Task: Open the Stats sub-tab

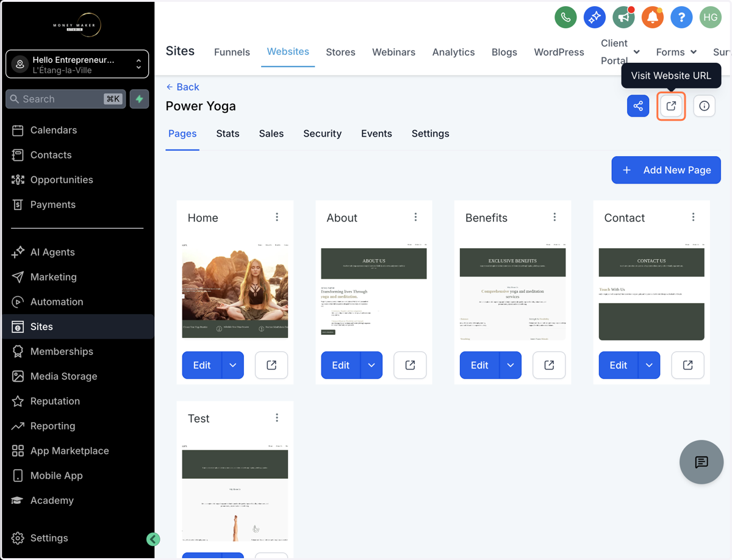Action: (x=228, y=134)
